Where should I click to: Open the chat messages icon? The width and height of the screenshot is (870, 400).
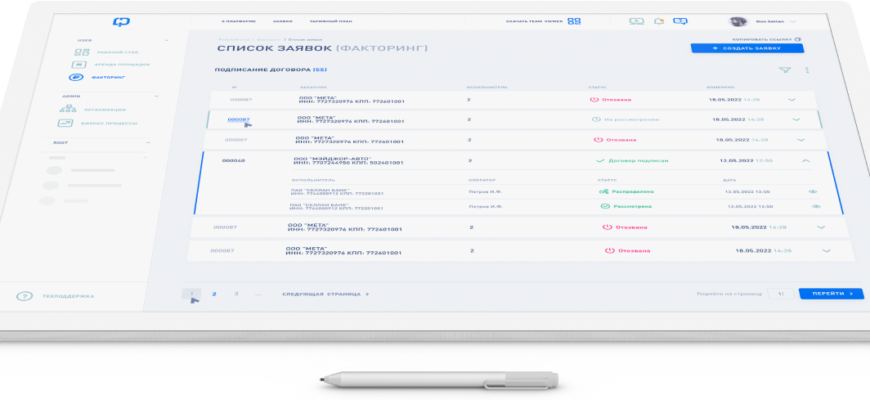[x=680, y=22]
